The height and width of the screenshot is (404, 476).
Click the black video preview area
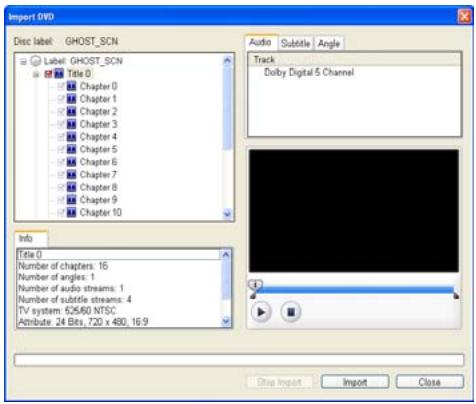354,211
